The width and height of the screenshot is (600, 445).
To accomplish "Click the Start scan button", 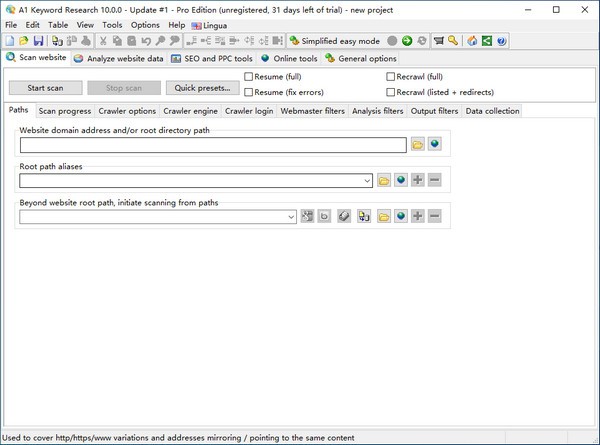I will 46,88.
